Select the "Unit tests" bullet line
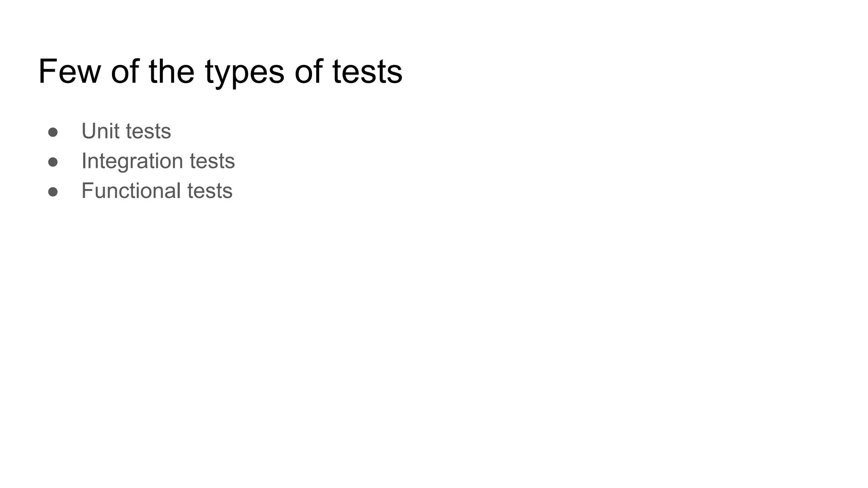The image size is (868, 488). pyautogui.click(x=126, y=131)
